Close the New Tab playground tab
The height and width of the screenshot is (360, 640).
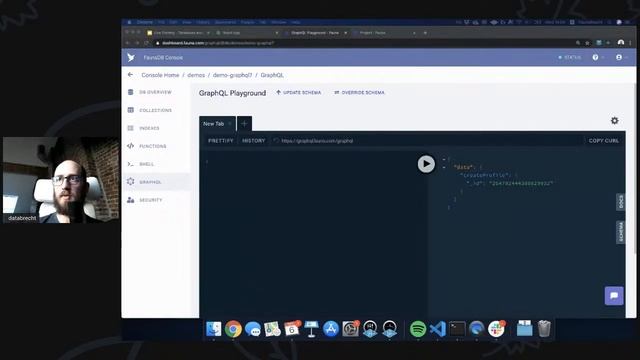[x=230, y=124]
